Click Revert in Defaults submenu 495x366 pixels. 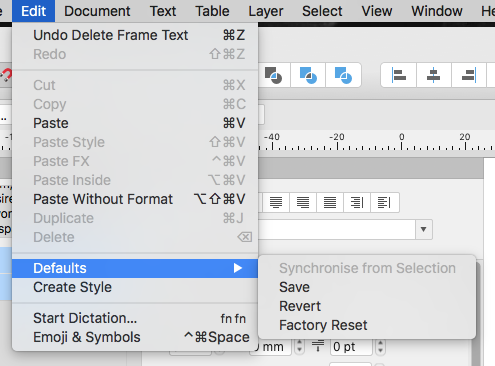367,306
